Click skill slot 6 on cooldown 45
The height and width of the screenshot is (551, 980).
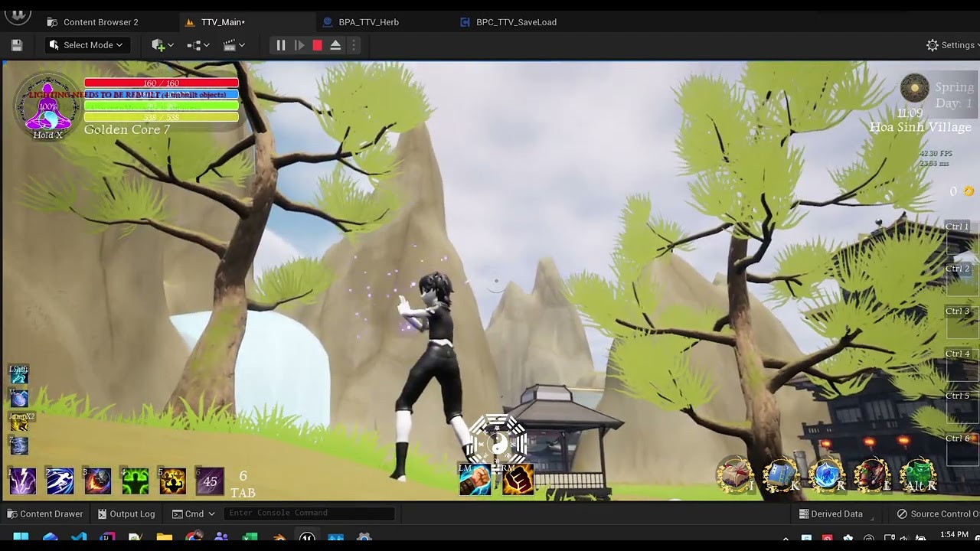point(210,481)
